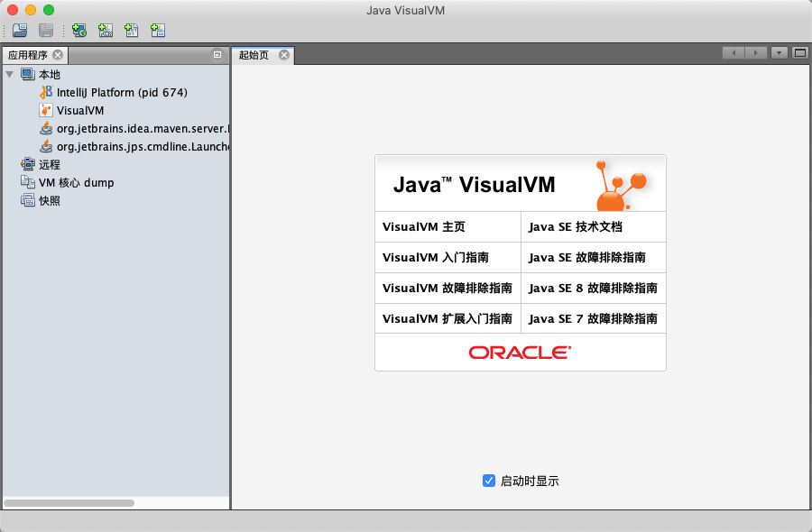Select the 快照 tree node
The height and width of the screenshot is (532, 812).
click(50, 201)
